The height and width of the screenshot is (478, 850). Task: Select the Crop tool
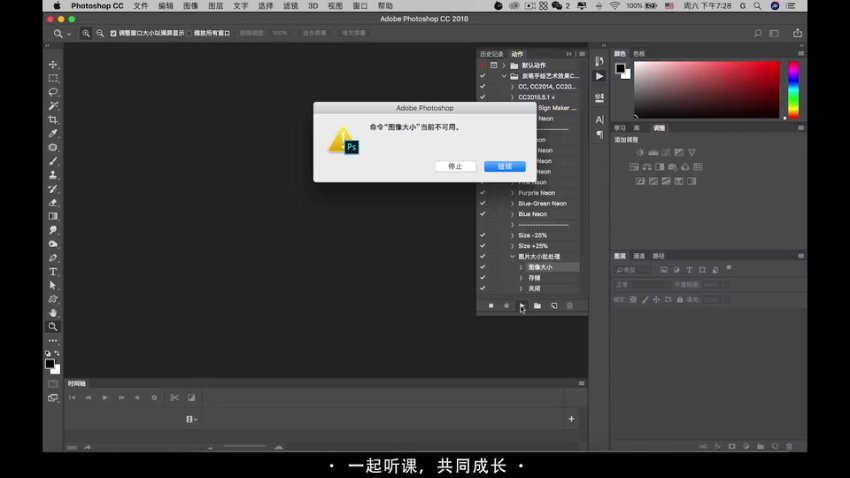53,120
